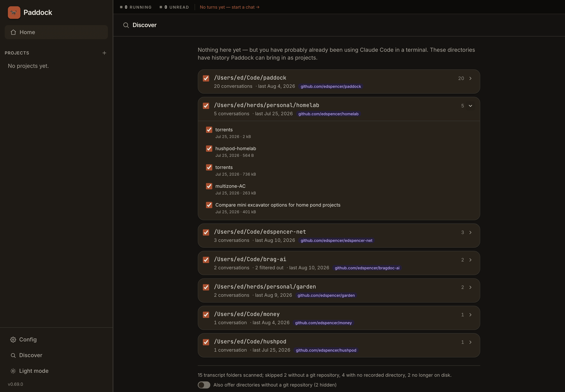This screenshot has height=392, width=565.
Task: Open the github.com/edspencer/homelab repo tag
Action: (328, 114)
